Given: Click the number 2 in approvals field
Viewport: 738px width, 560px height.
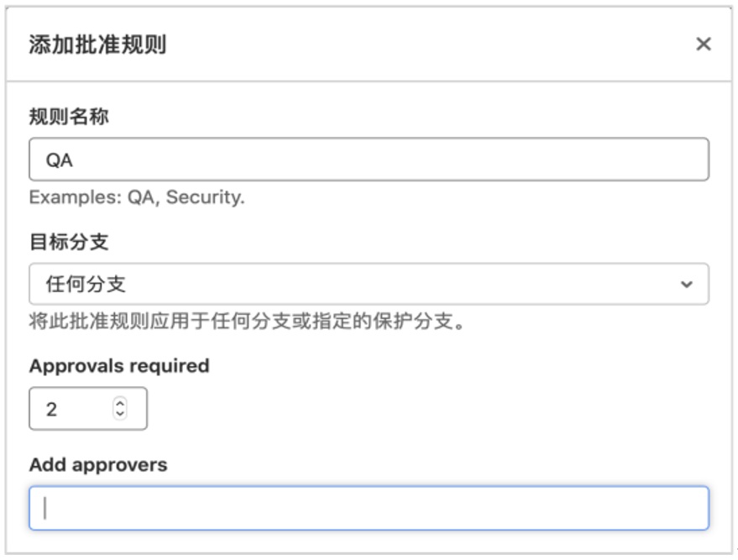Looking at the screenshot, I should click(51, 409).
